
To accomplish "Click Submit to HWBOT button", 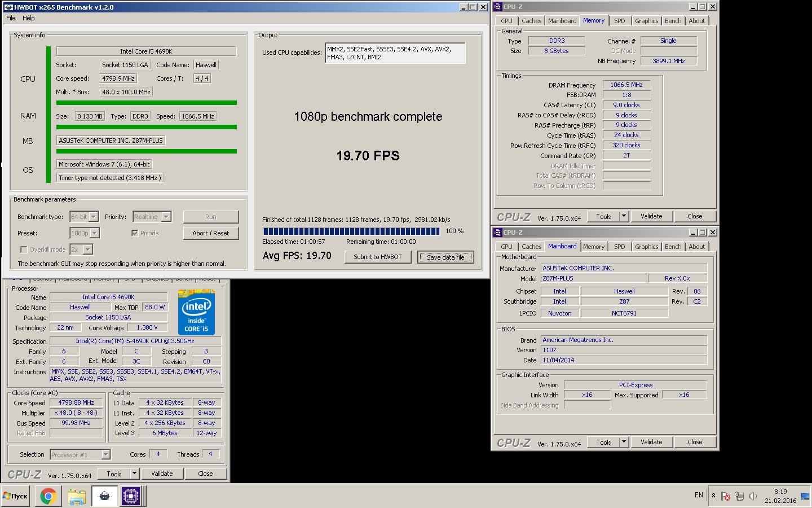I will click(377, 257).
